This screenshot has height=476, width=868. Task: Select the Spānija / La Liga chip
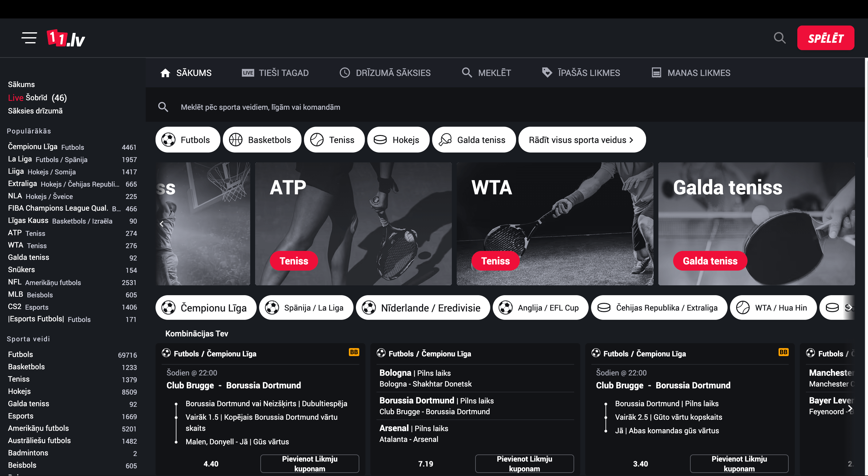coord(306,307)
